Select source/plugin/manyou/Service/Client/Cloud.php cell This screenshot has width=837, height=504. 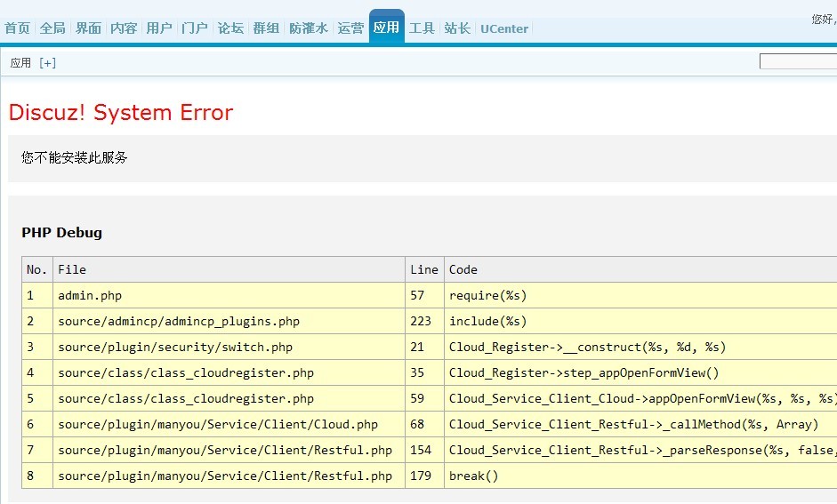coord(229,424)
